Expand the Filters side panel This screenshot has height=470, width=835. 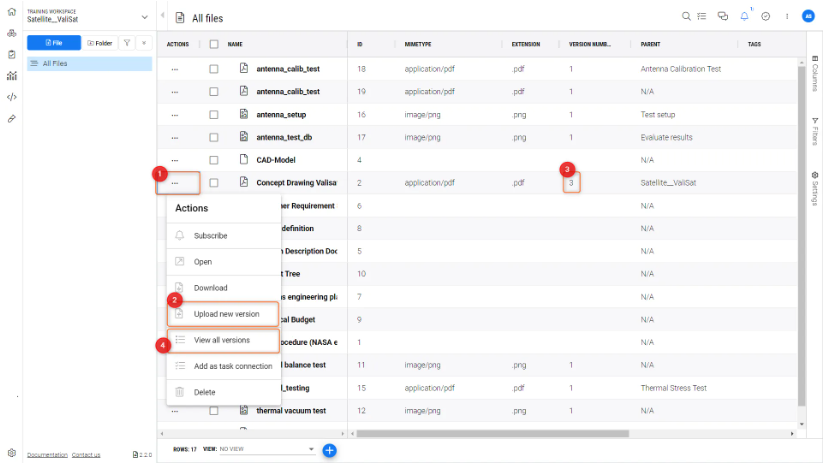coord(815,131)
